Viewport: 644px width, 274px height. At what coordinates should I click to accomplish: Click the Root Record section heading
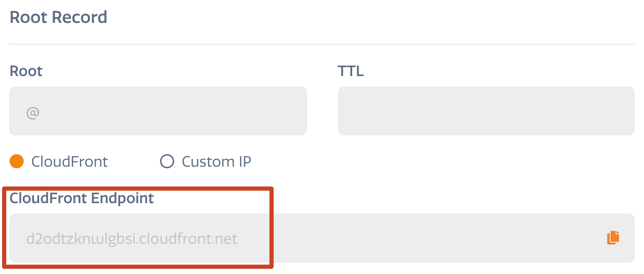58,17
